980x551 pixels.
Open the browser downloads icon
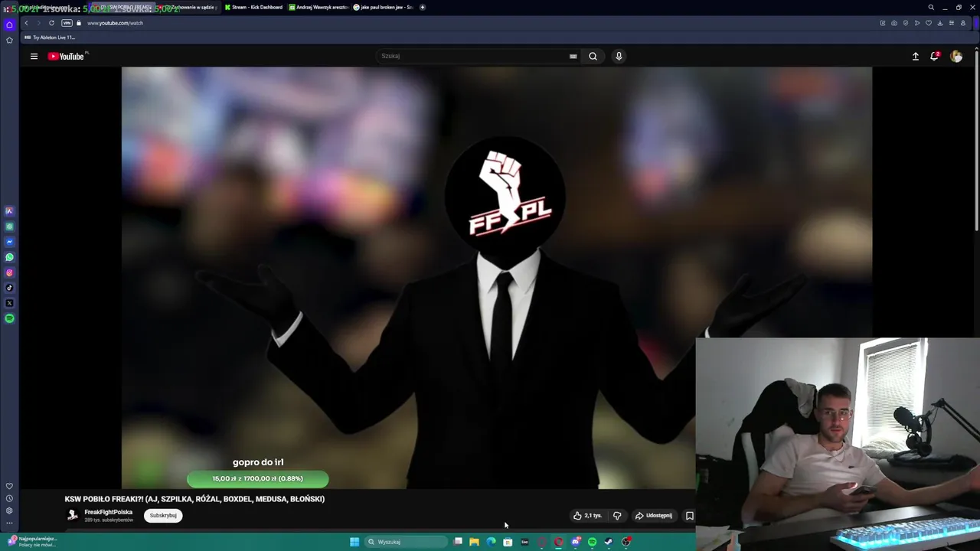pyautogui.click(x=940, y=23)
